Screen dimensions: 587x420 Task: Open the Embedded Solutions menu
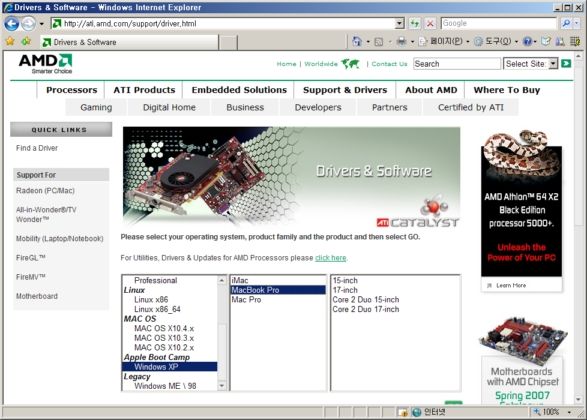click(x=239, y=90)
